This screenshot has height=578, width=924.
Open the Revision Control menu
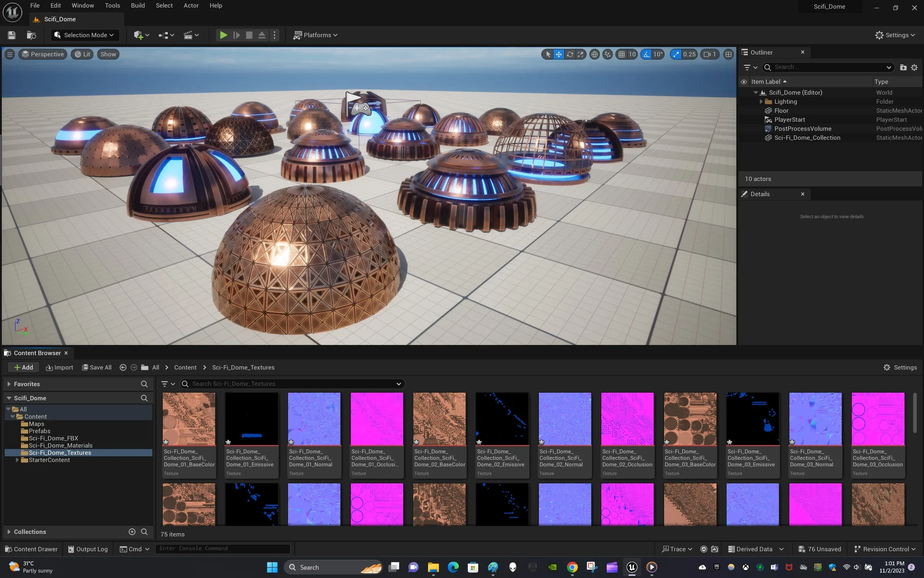pyautogui.click(x=885, y=549)
